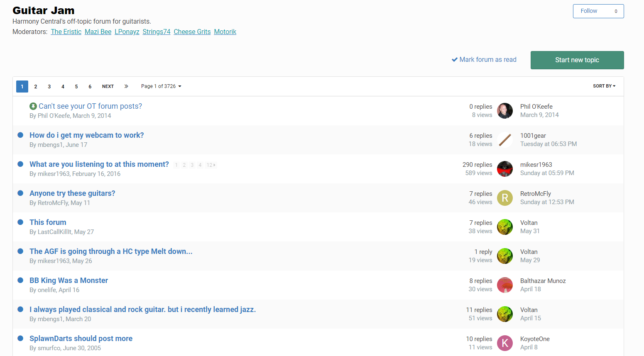
Task: Click unread dot for webcam topic
Action: (20, 135)
